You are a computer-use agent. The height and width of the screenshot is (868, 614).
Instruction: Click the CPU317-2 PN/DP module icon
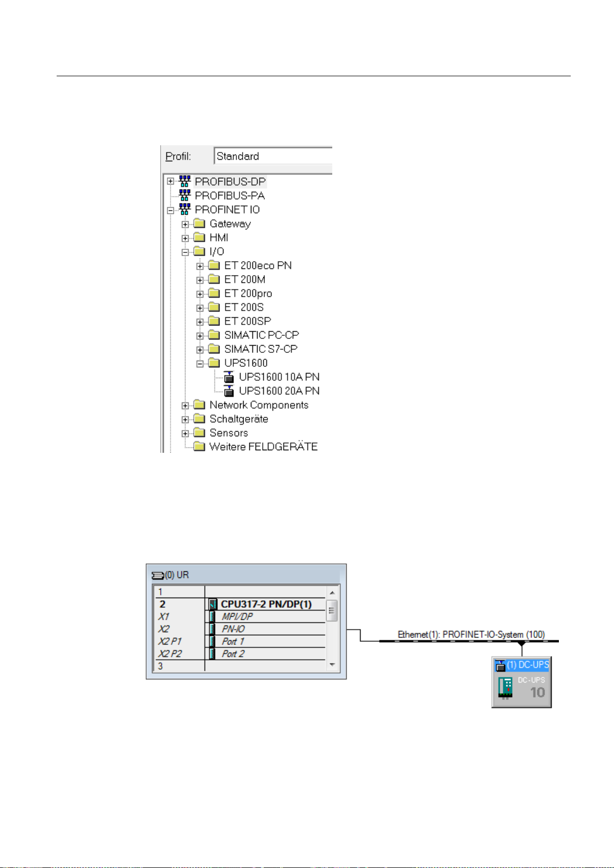213,604
